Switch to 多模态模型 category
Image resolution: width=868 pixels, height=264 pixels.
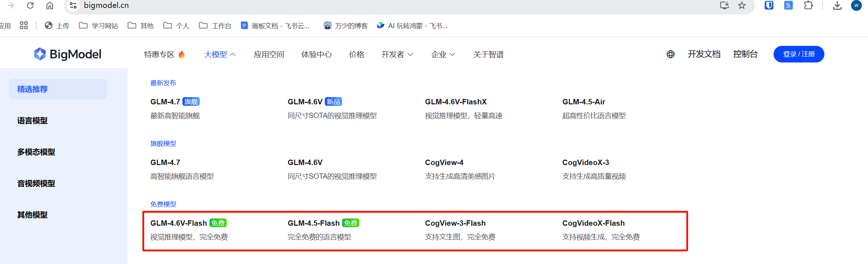(x=36, y=152)
